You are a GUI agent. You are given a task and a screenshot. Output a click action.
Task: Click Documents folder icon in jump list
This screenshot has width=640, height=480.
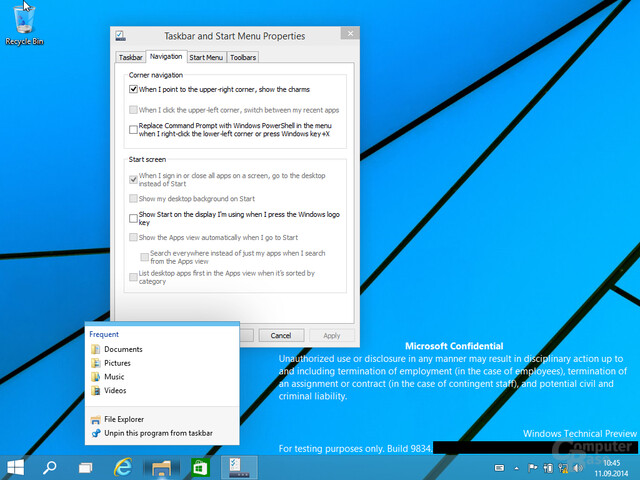[96, 349]
